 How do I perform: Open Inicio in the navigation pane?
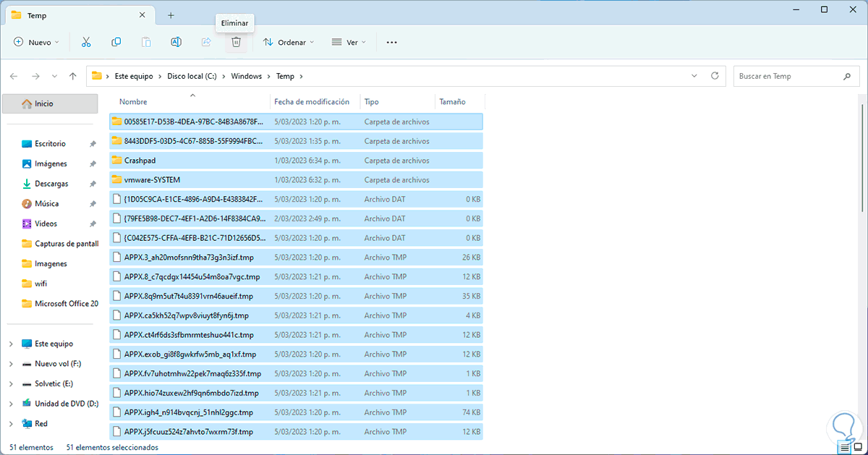click(x=44, y=103)
